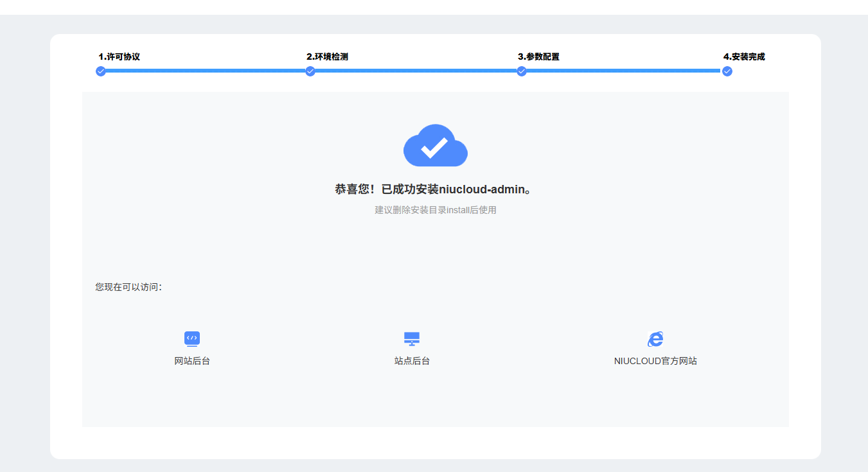Click the Internet Explorer icon for NIUCLOUD
The width and height of the screenshot is (868, 472).
(655, 339)
